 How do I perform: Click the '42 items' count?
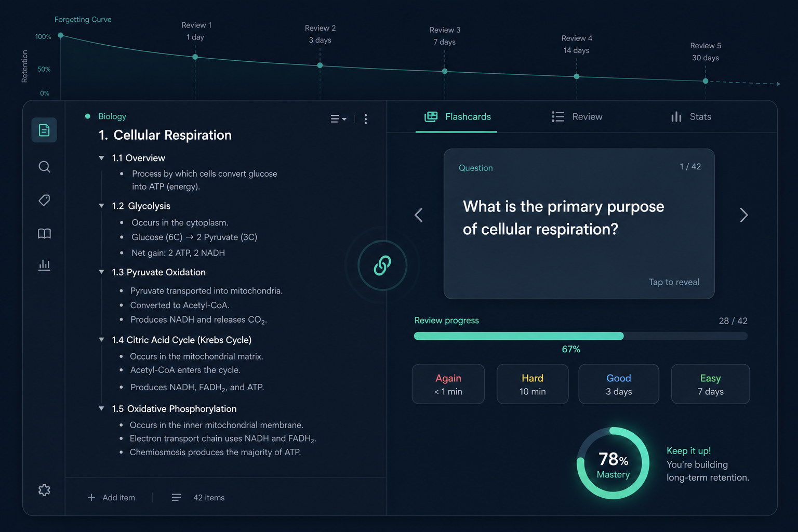pos(209,497)
